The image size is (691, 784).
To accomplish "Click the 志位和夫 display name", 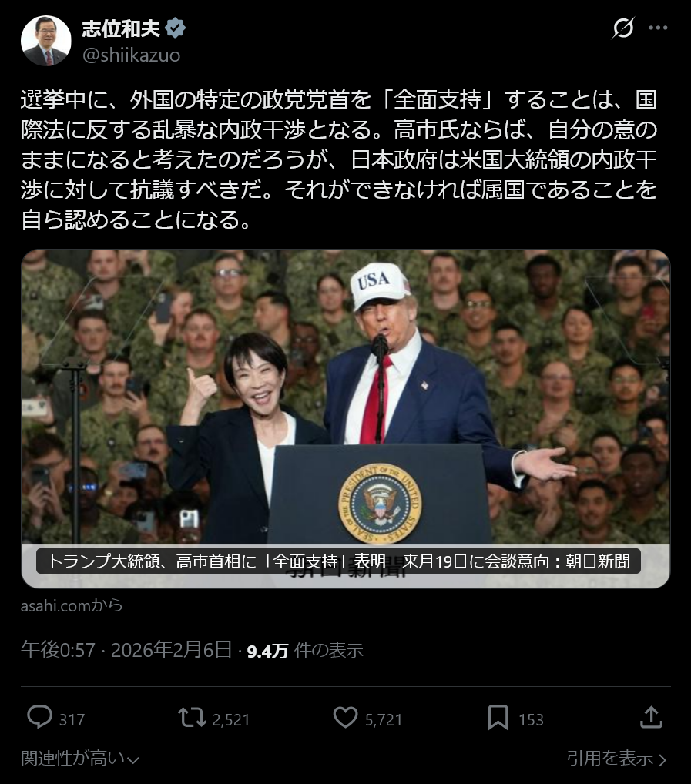I will (120, 28).
